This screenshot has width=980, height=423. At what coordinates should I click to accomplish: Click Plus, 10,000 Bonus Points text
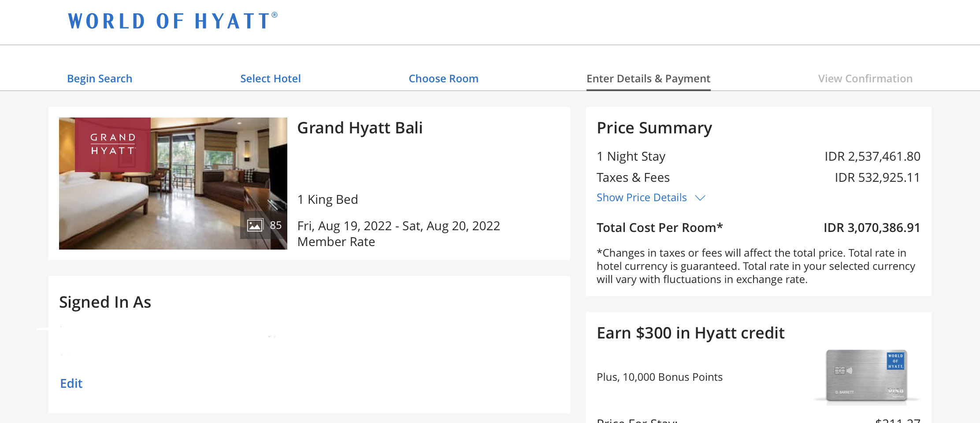[660, 377]
